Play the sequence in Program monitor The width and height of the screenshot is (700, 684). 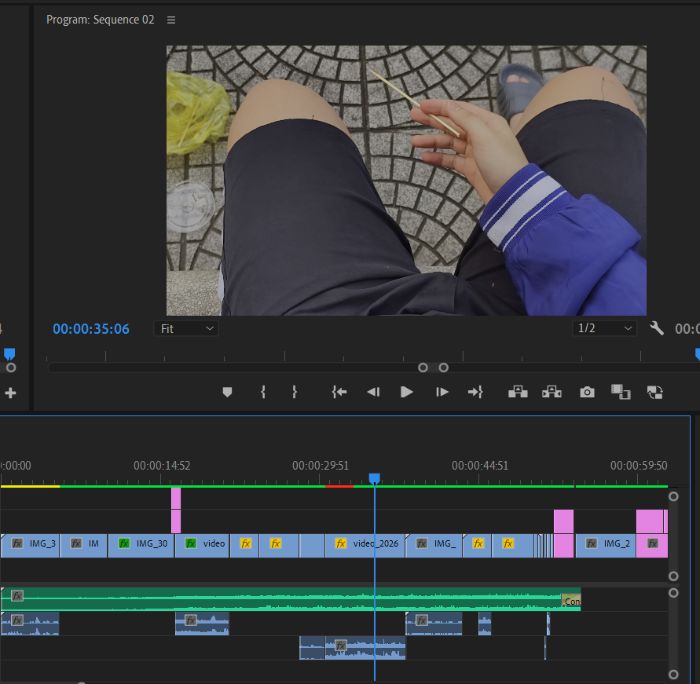click(406, 392)
